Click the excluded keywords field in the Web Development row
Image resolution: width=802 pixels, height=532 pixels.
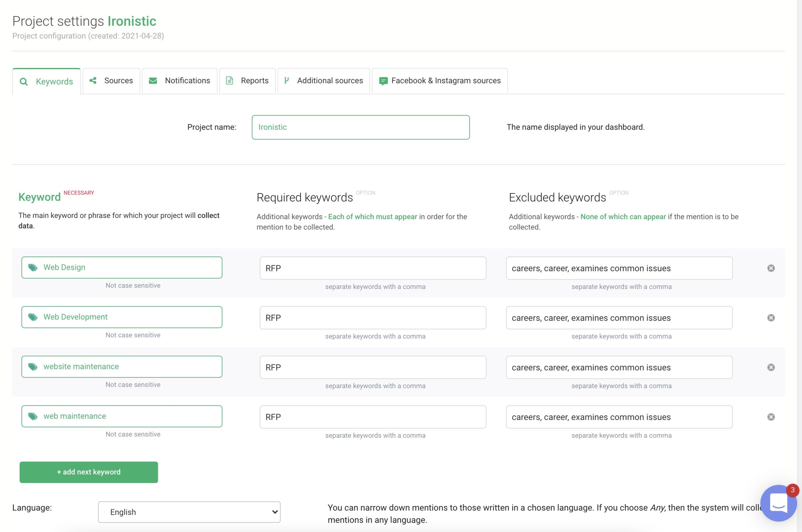pyautogui.click(x=619, y=318)
